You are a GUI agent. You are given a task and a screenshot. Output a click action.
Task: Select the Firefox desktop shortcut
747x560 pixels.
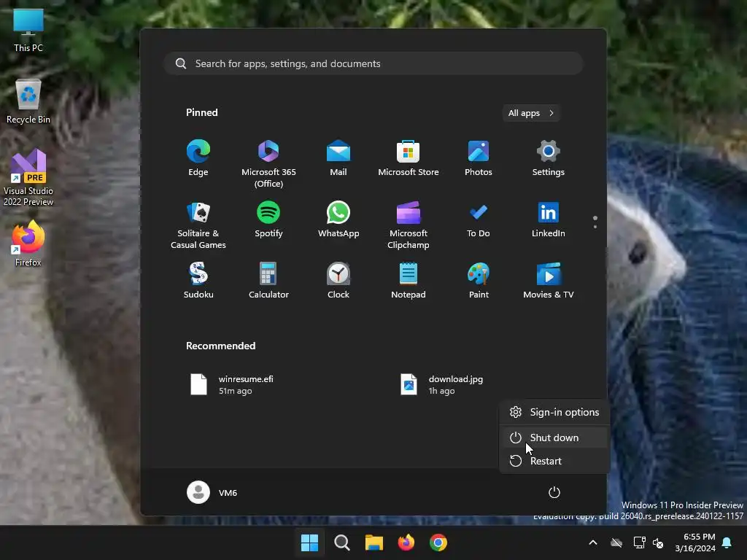click(28, 244)
